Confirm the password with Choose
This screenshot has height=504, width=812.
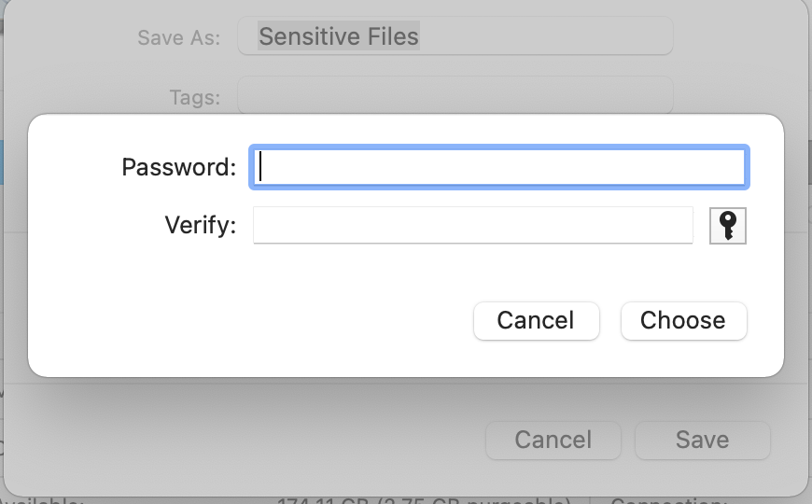[683, 321]
